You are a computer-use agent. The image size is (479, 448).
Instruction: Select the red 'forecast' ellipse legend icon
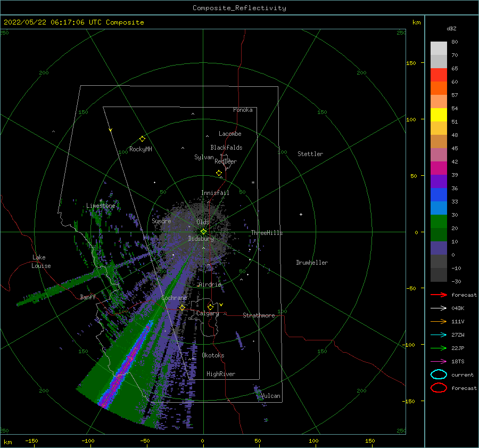[x=439, y=388]
